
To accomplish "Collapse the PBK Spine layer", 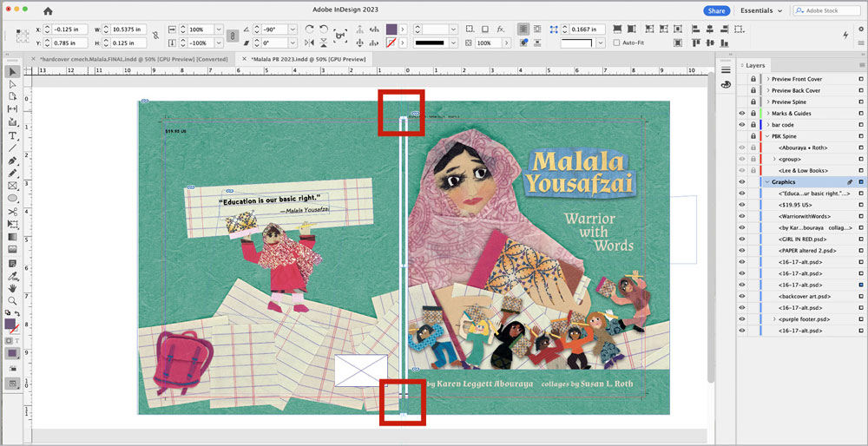I will click(x=768, y=136).
